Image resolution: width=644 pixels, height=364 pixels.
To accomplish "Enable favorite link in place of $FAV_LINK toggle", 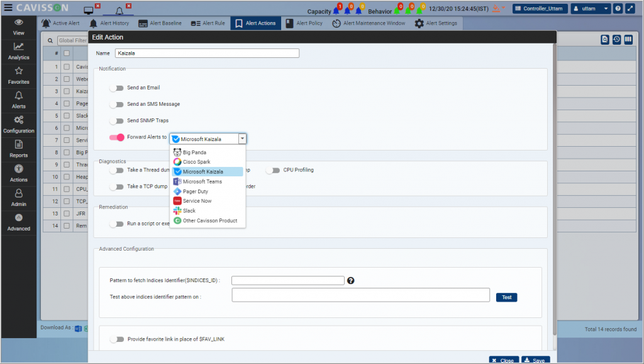I will pyautogui.click(x=117, y=339).
